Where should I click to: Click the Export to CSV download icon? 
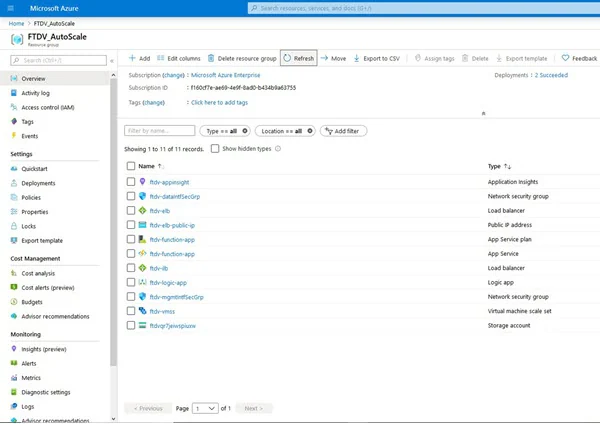(357, 58)
